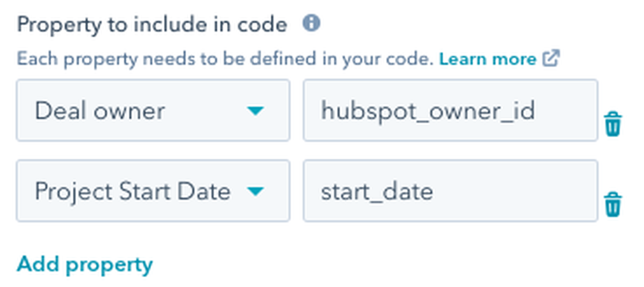
Task: Delete the Deal owner property row
Action: pyautogui.click(x=613, y=123)
